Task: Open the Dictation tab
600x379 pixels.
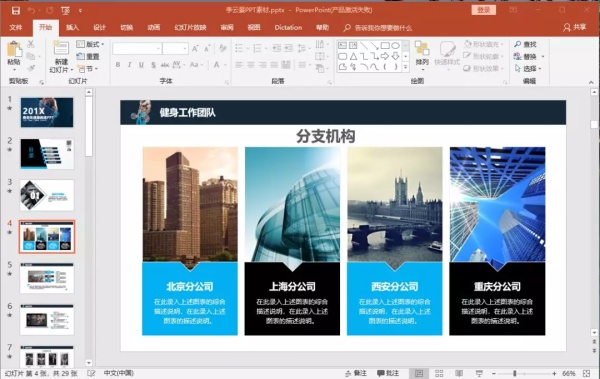Action: click(x=288, y=28)
